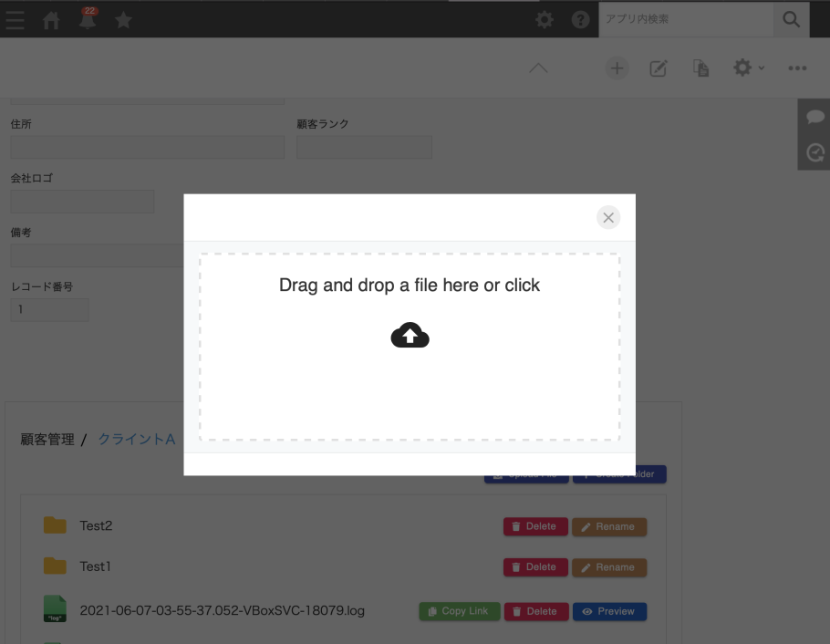
Task: Click the cloud upload icon
Action: [410, 336]
